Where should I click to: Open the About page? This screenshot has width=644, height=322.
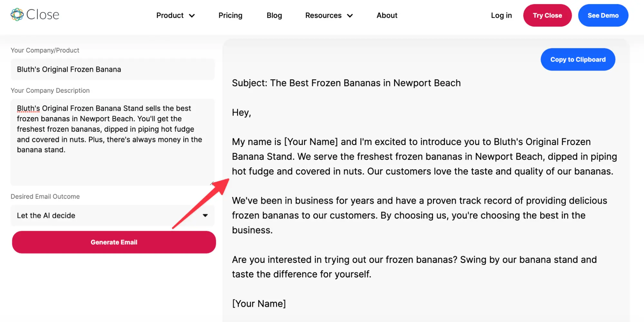click(387, 15)
